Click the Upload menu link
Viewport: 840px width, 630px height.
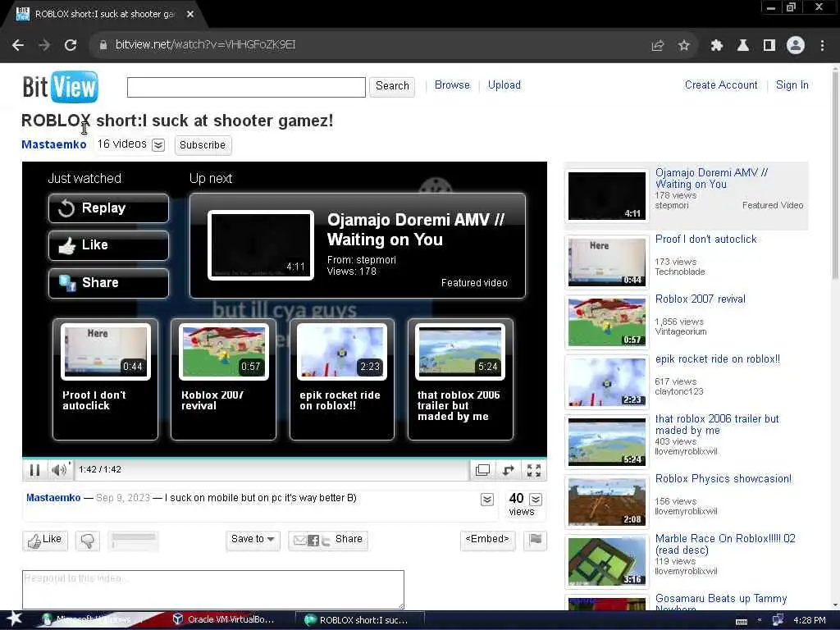coord(504,85)
